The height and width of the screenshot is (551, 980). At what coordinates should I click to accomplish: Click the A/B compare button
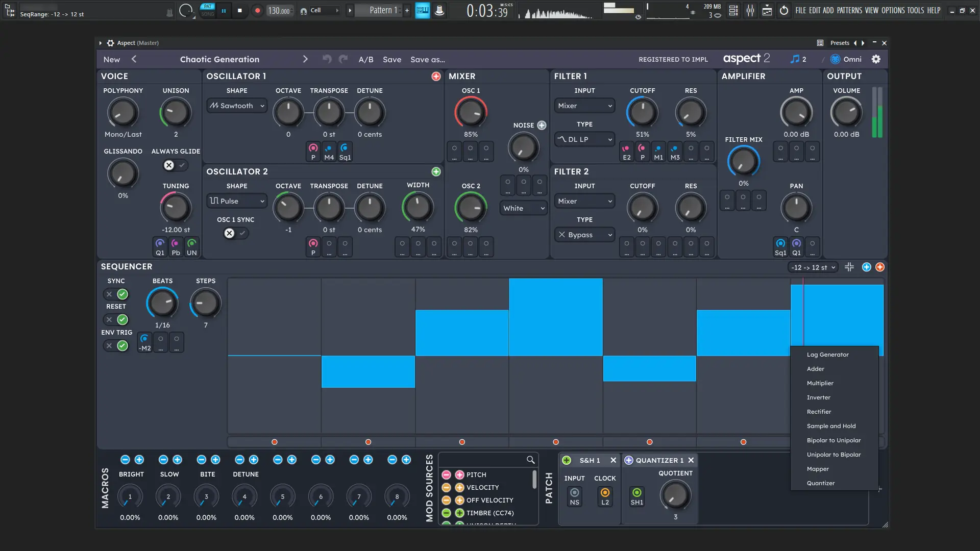[x=365, y=59]
